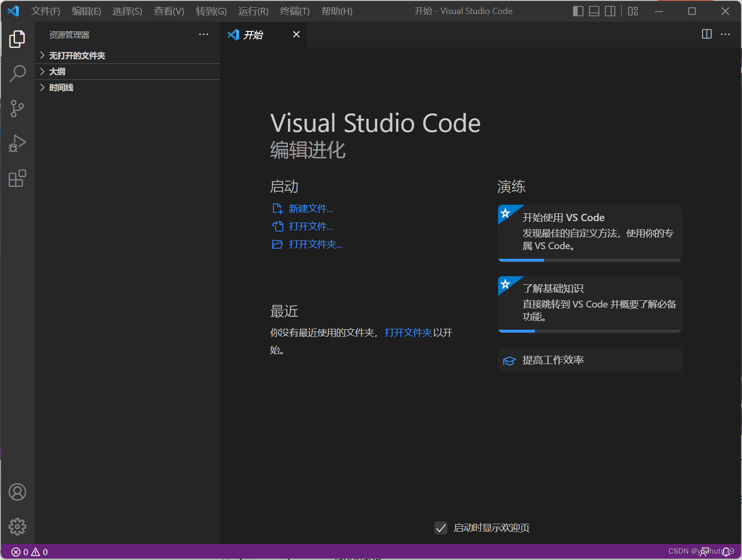Screen dimensions: 742x560
Task: Click the split editor icon
Action: [706, 34]
